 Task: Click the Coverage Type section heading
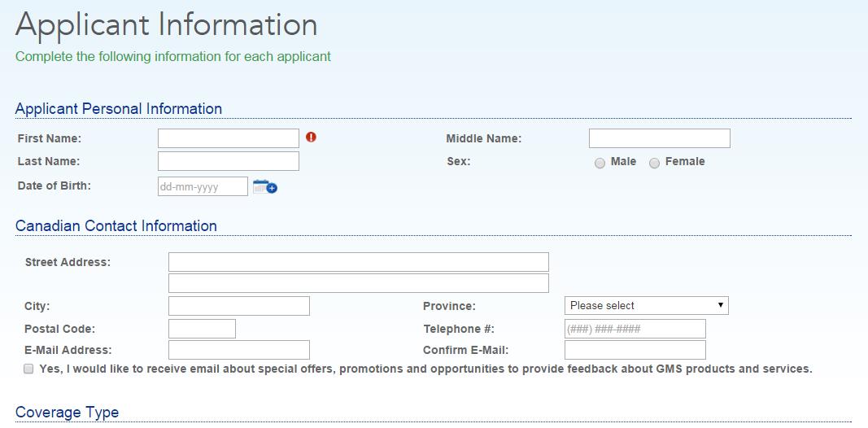67,413
